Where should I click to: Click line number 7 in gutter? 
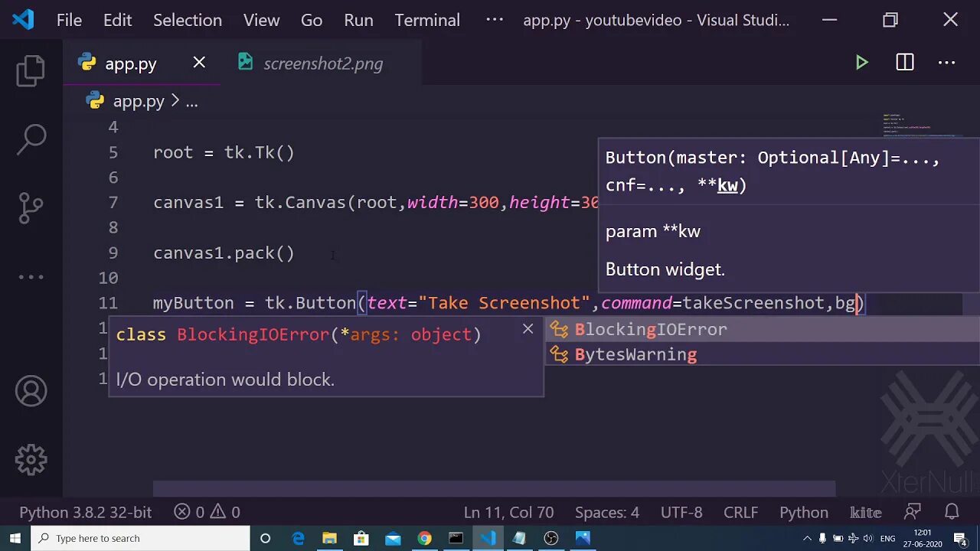point(113,203)
